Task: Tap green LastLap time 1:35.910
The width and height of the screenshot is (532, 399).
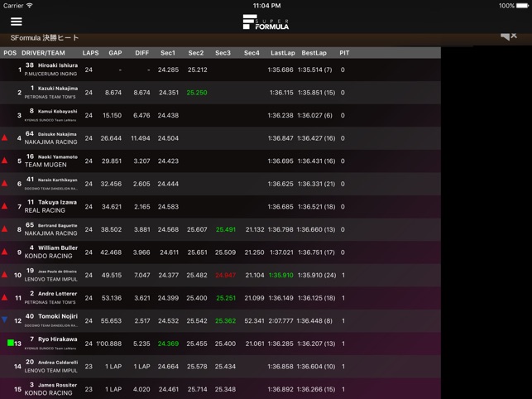Action: pos(281,275)
